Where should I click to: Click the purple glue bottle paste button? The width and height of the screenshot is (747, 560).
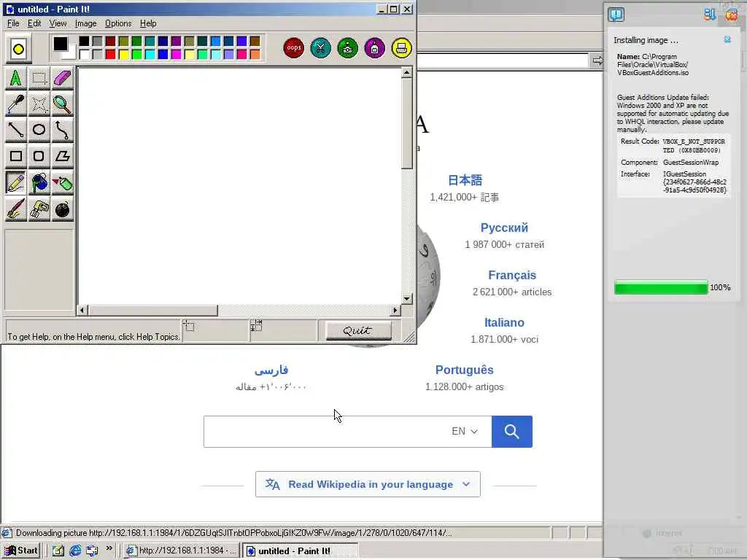coord(374,47)
